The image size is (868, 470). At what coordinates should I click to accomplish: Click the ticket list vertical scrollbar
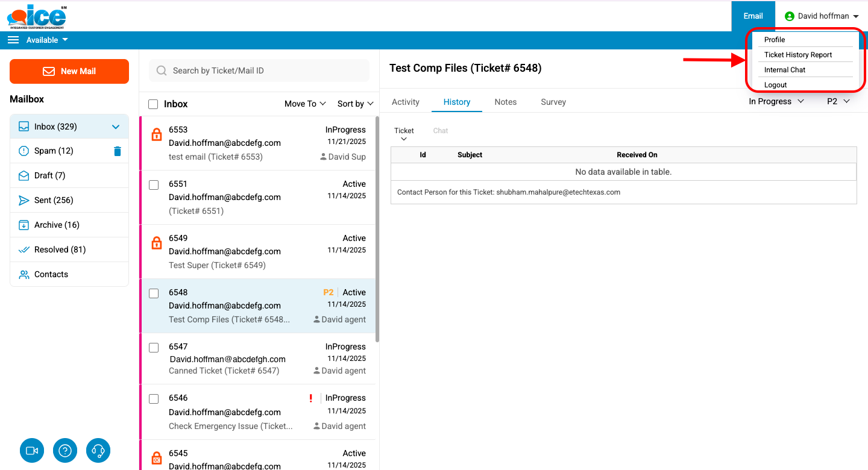(377, 229)
